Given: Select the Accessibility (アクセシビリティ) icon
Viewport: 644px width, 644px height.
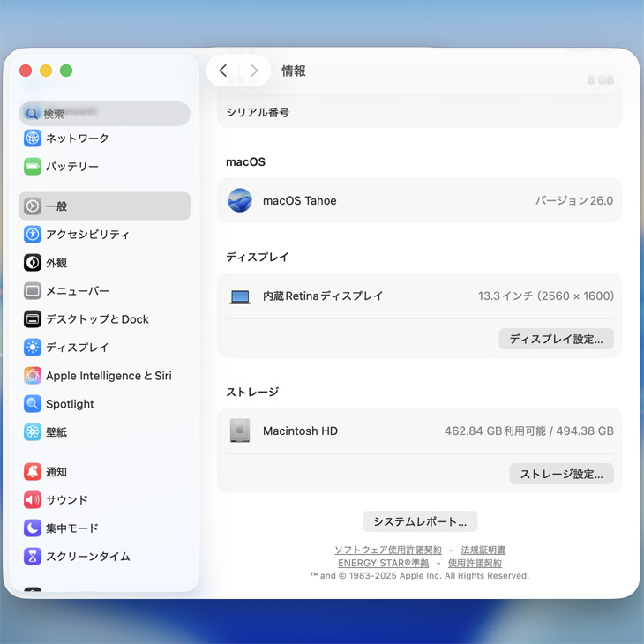Looking at the screenshot, I should [x=33, y=235].
